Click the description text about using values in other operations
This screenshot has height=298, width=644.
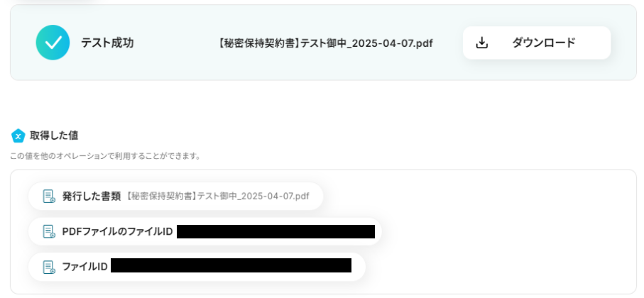pos(105,156)
